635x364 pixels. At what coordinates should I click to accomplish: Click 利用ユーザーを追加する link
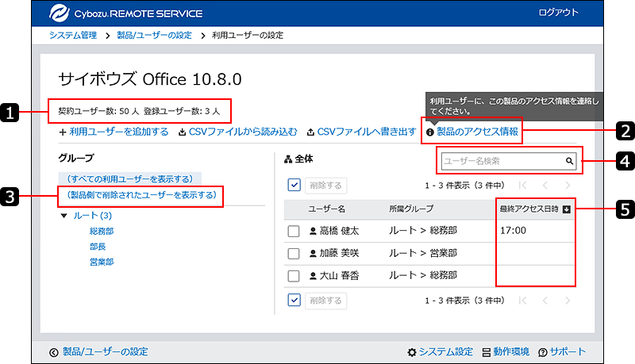point(118,132)
